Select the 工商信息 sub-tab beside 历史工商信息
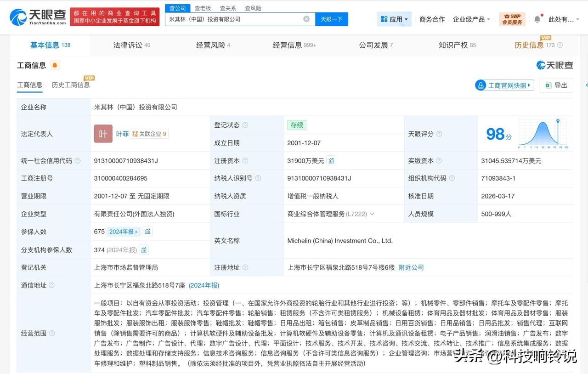 (x=30, y=85)
